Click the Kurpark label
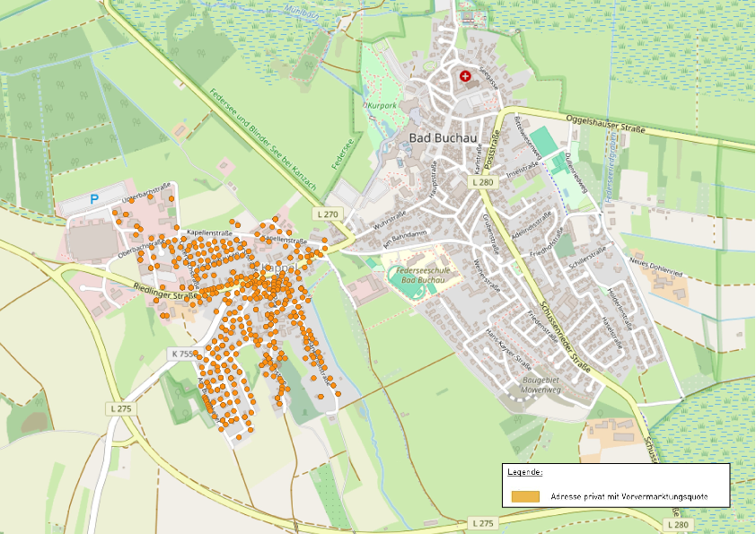The width and height of the screenshot is (756, 534). tap(382, 105)
